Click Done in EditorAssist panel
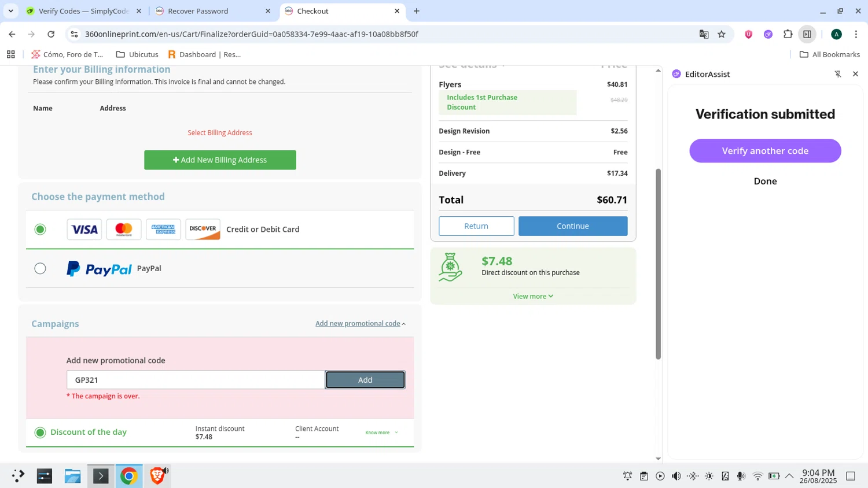Image resolution: width=868 pixels, height=488 pixels. tap(765, 181)
